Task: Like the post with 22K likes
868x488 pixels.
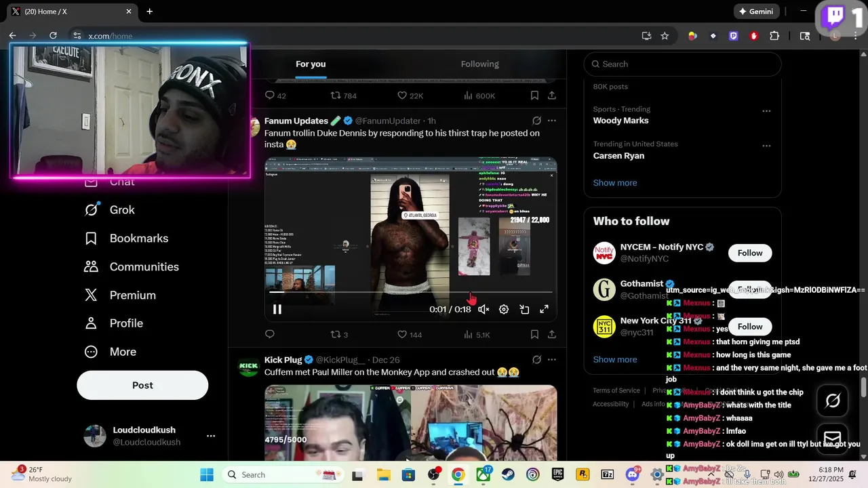Action: point(410,96)
